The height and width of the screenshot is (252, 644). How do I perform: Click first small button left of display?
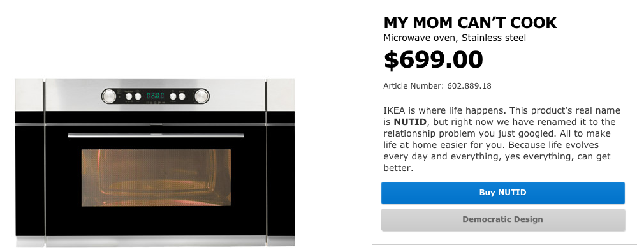click(x=129, y=96)
